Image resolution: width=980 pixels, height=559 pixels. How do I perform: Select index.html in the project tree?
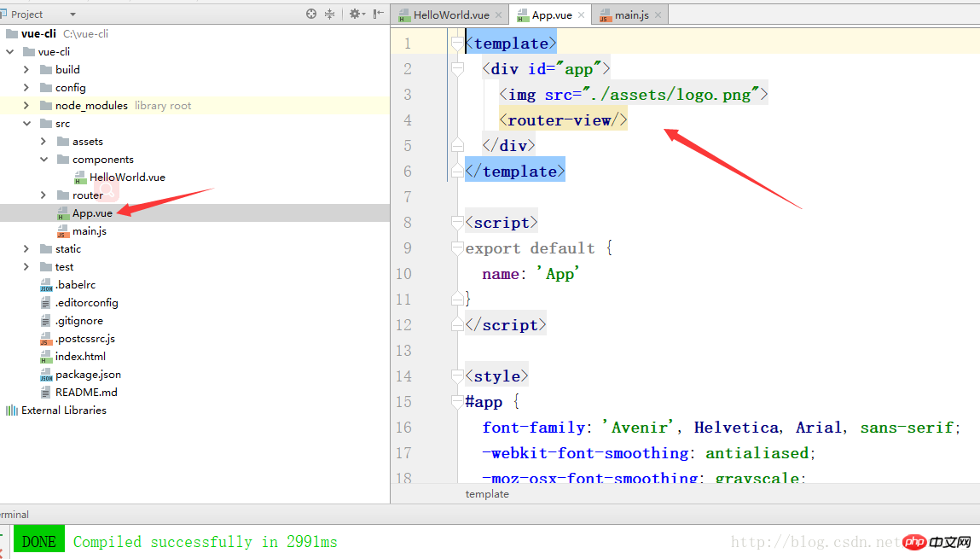81,357
